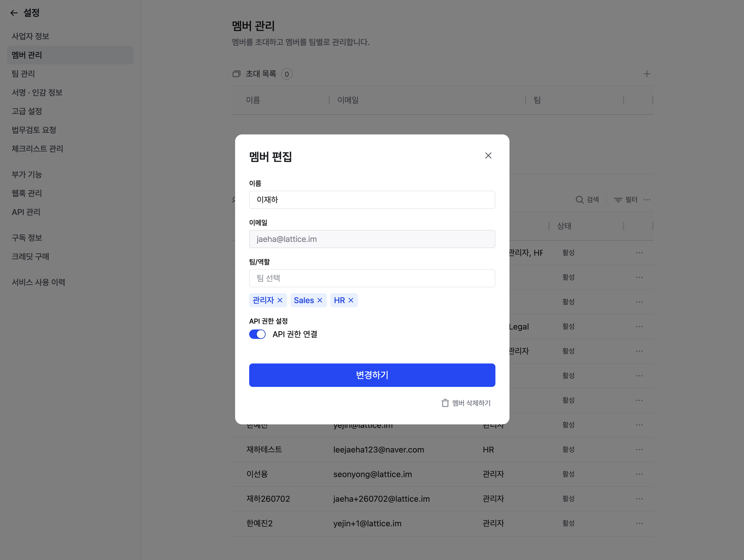Viewport: 744px width, 560px height.
Task: Open row menu for 재하테스트
Action: [x=639, y=449]
